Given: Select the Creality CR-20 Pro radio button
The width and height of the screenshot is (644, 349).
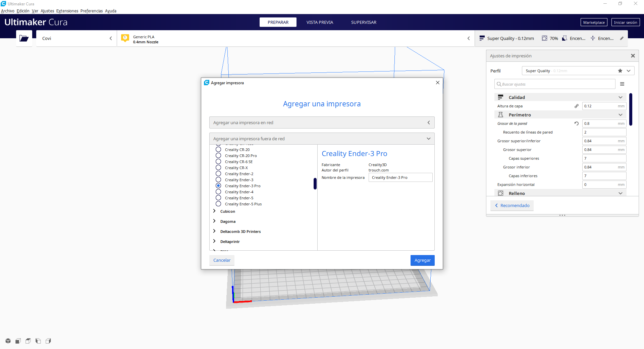Looking at the screenshot, I should pyautogui.click(x=218, y=155).
